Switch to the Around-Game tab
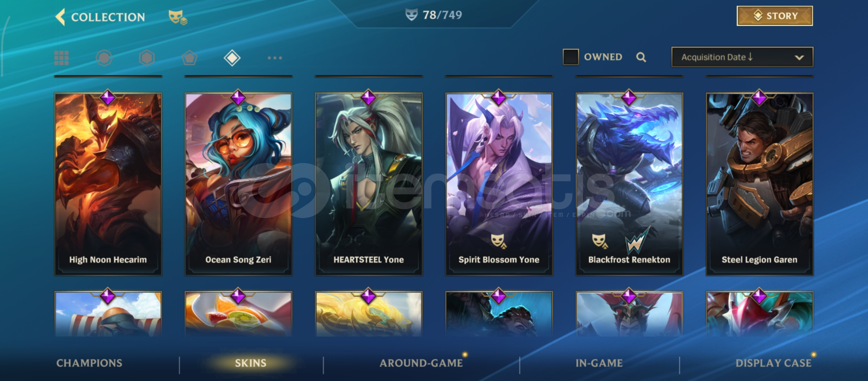Screen dimensions: 868x381 tap(421, 363)
